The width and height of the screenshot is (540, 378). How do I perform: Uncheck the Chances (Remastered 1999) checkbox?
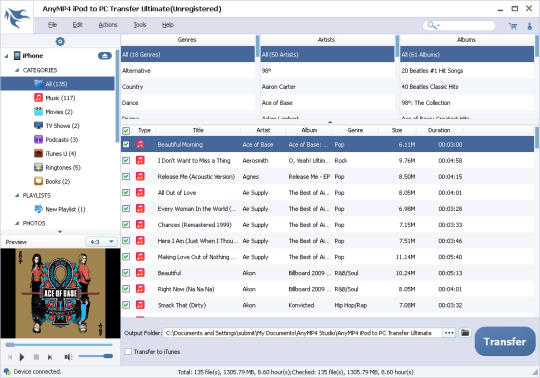point(126,224)
